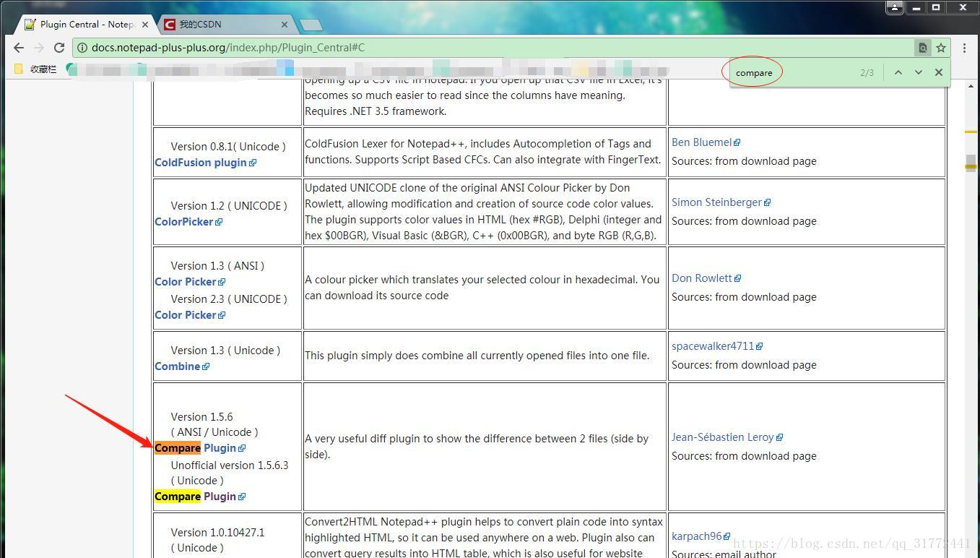Click 'Sources: from download page' beside Jean-Sébastien Leroy
This screenshot has width=980, height=558.
pyautogui.click(x=744, y=456)
